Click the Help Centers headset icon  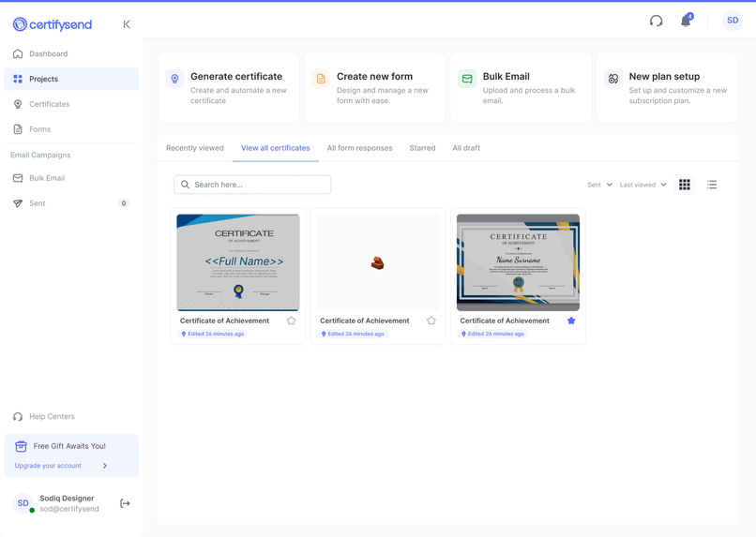tap(18, 417)
